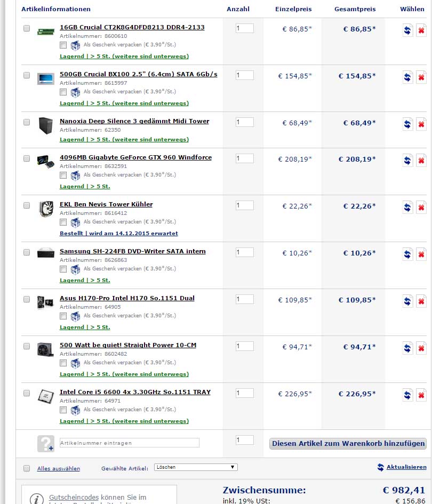The image size is (432, 504).
Task: Click update icon for EKL Ben Nevis row
Action: coord(407,207)
